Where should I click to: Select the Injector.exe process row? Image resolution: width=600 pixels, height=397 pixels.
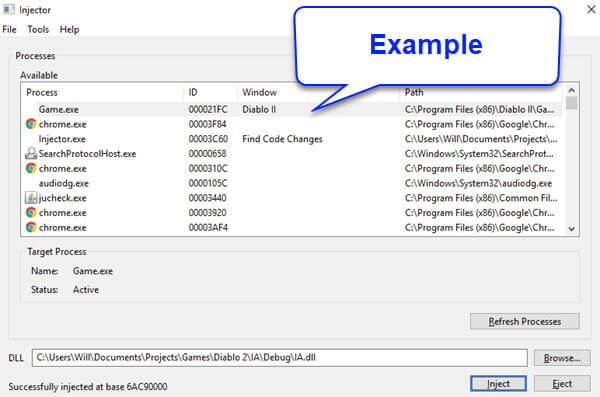click(x=291, y=139)
